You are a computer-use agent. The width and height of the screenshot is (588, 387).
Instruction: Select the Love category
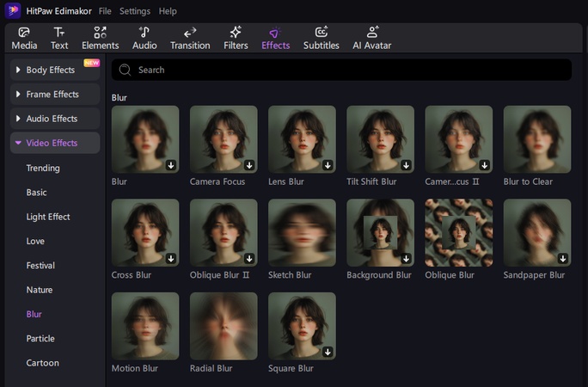pos(35,241)
